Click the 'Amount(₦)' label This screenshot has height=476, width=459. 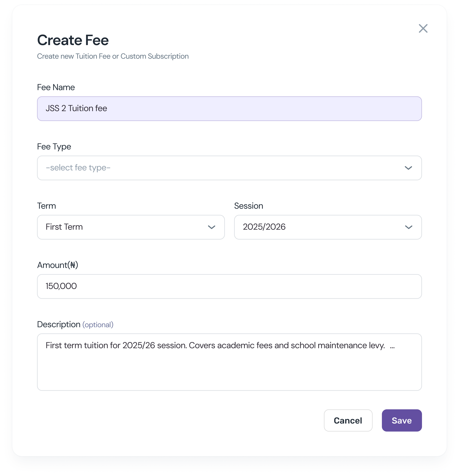(58, 265)
